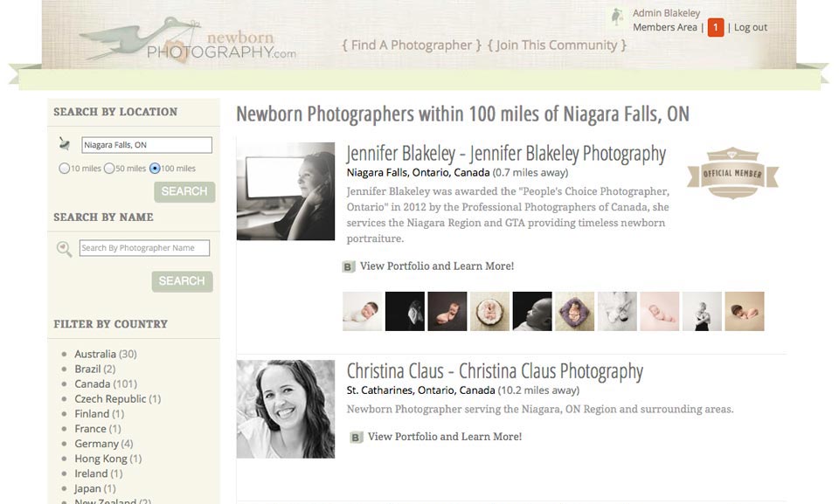Open fourth thumbnail of baby in round basket
This screenshot has width=839, height=504.
(490, 311)
